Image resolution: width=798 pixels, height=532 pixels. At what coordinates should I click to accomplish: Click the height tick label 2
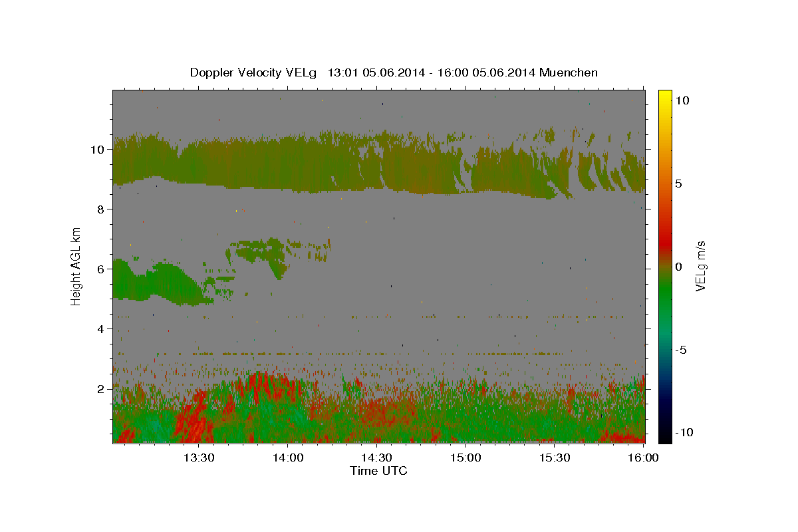(102, 388)
